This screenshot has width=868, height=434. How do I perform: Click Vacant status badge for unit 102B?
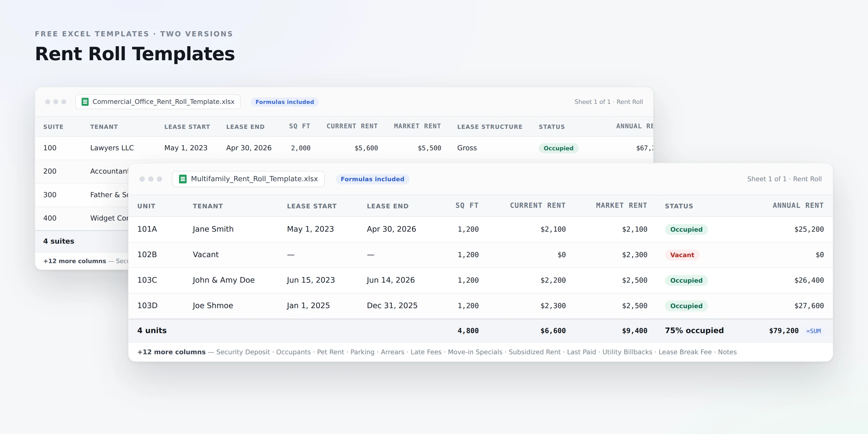682,255
